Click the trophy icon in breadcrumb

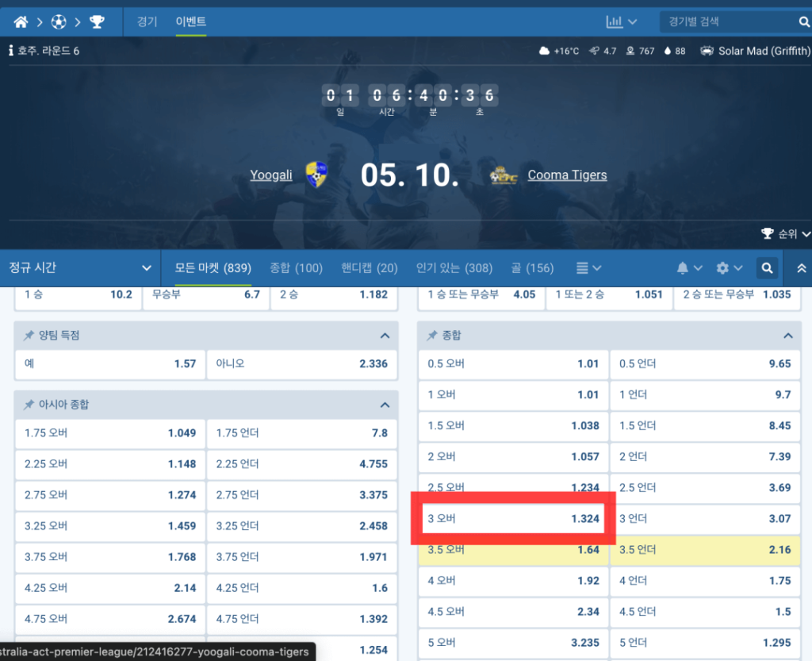coord(97,21)
